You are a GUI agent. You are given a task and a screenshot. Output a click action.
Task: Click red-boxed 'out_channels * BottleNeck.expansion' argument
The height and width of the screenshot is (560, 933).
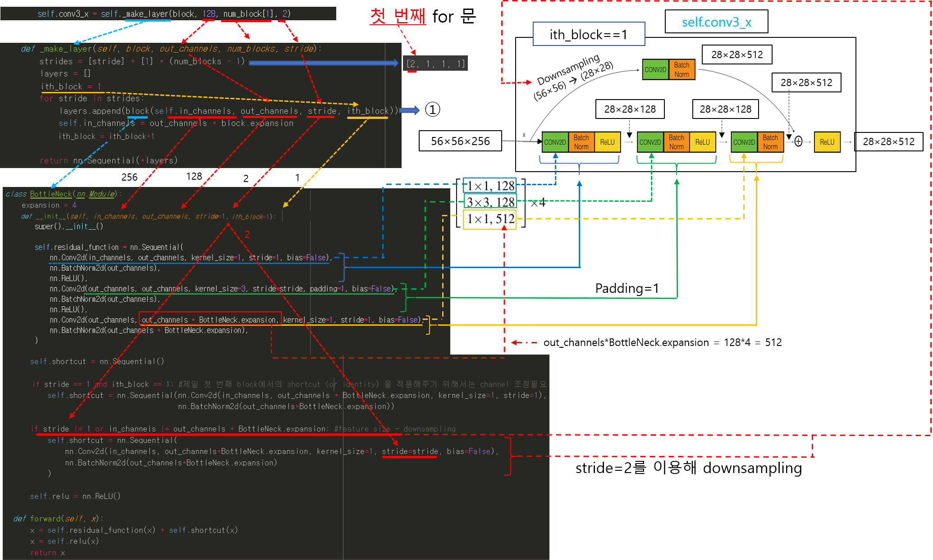coord(210,319)
